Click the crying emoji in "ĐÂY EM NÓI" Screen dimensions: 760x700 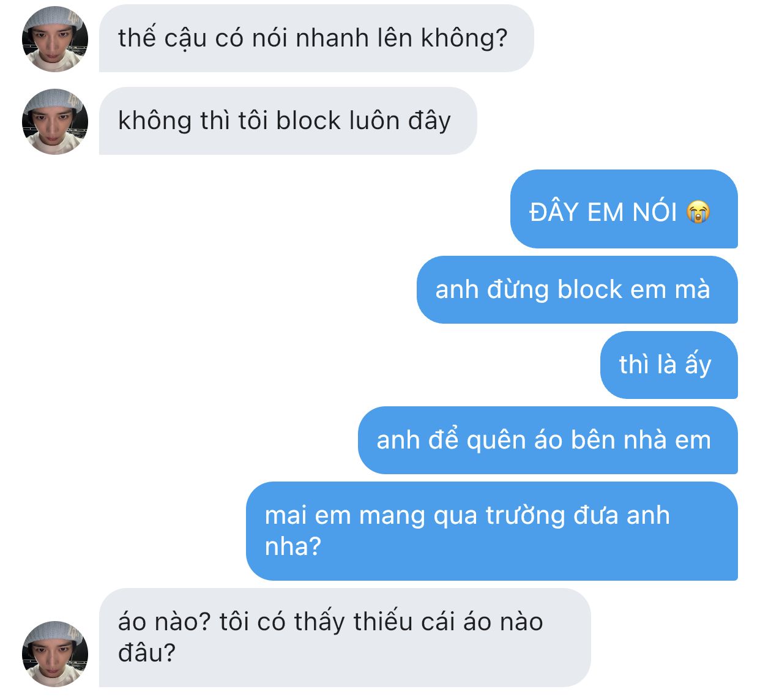[x=698, y=212]
